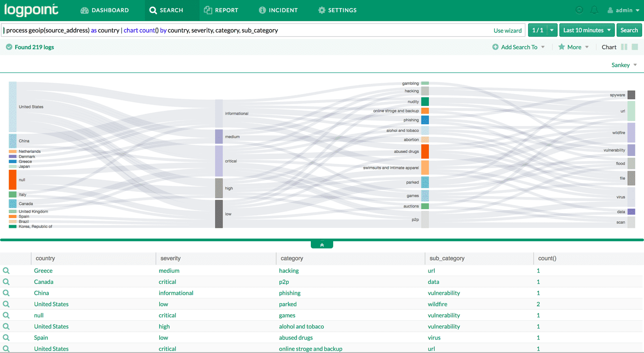Image resolution: width=644 pixels, height=353 pixels.
Task: Open the Dashboard tab
Action: click(105, 10)
